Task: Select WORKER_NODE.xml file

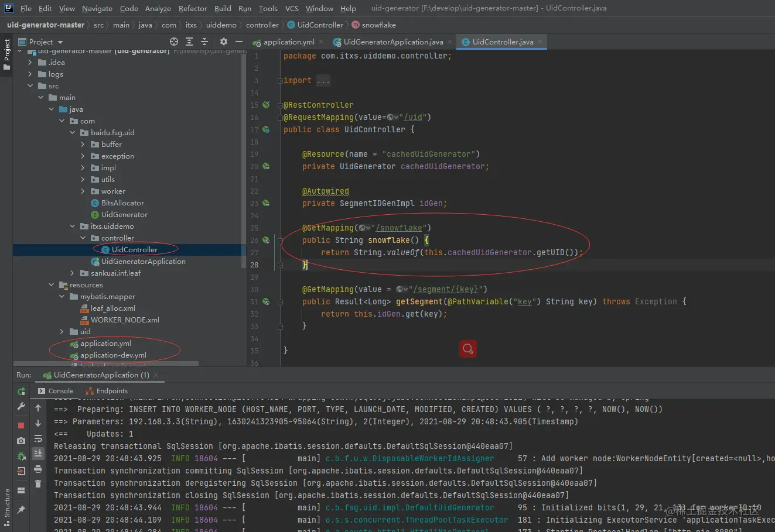Action: (125, 320)
